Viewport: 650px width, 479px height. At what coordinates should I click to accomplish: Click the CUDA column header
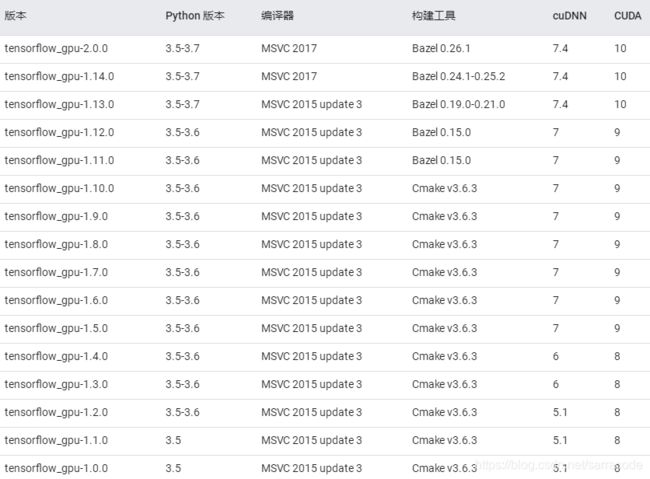628,16
